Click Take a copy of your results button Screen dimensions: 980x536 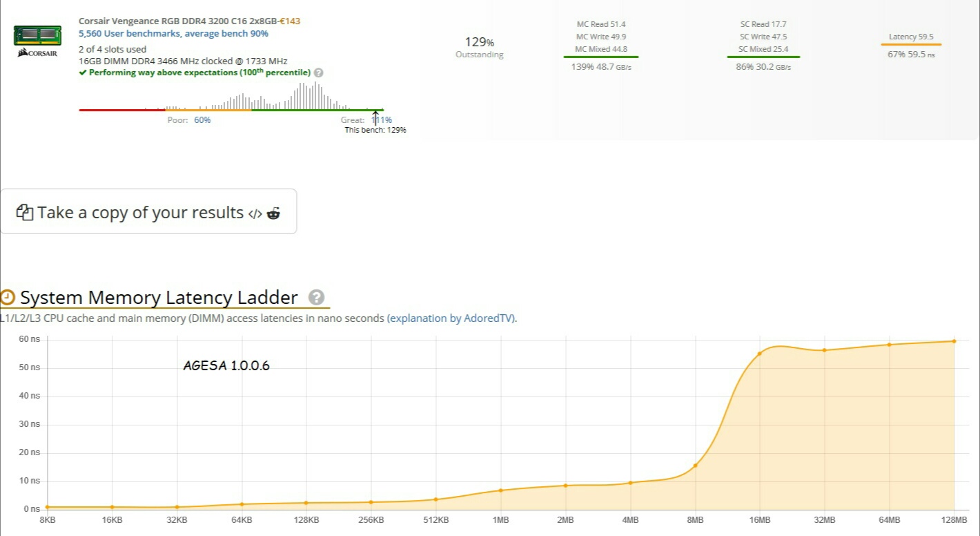point(148,211)
